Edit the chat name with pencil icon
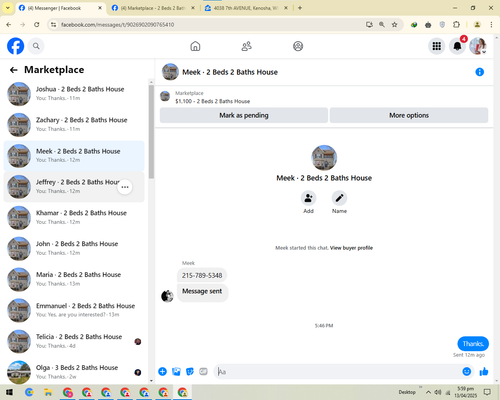 tap(339, 198)
